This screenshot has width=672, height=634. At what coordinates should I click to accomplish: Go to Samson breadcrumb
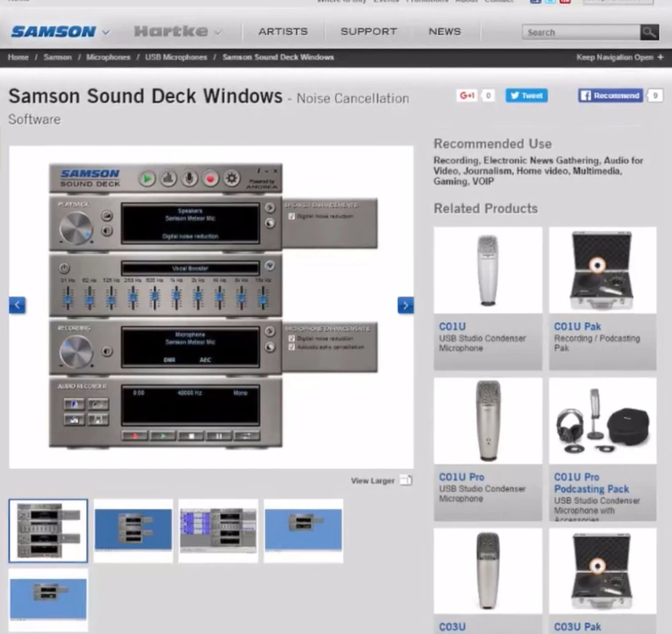click(57, 57)
